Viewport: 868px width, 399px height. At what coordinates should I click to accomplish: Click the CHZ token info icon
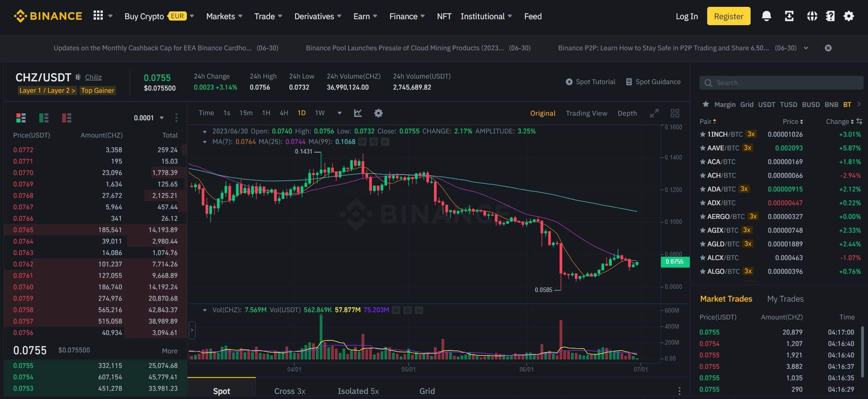tap(78, 77)
